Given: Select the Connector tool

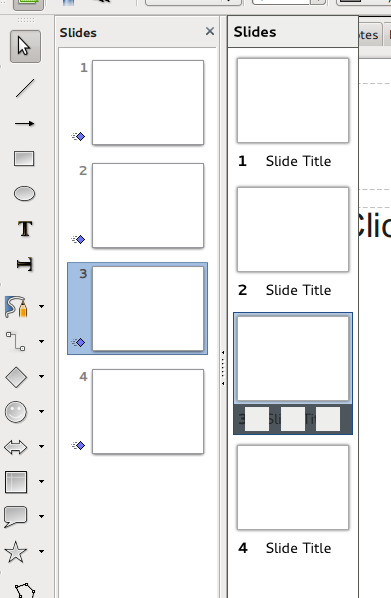Looking at the screenshot, I should [x=16, y=341].
